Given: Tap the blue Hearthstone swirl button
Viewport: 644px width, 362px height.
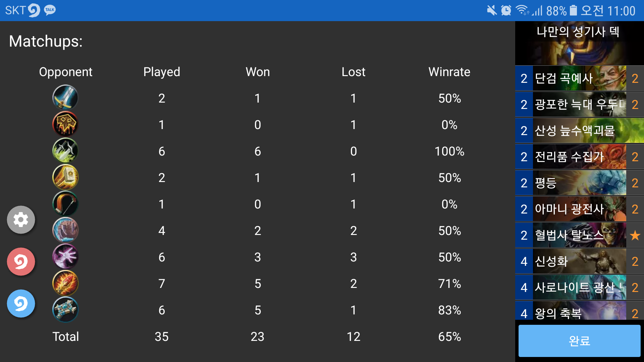Looking at the screenshot, I should coord(21,303).
